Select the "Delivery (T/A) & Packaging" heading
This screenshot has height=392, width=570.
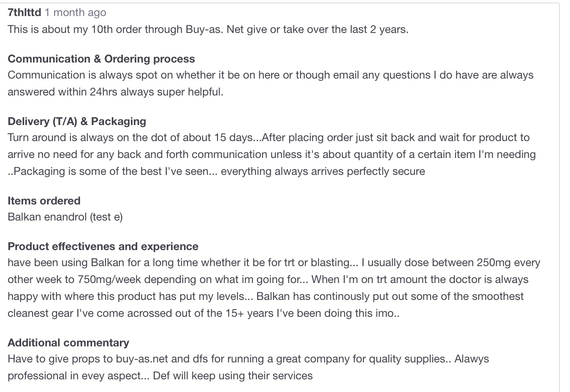pos(77,121)
